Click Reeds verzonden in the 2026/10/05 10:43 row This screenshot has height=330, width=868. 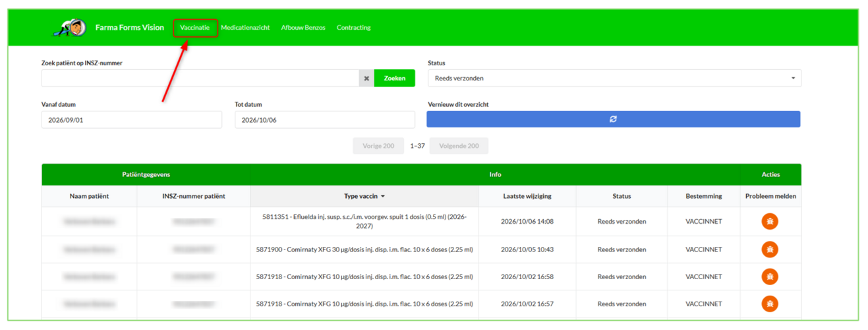tap(622, 249)
